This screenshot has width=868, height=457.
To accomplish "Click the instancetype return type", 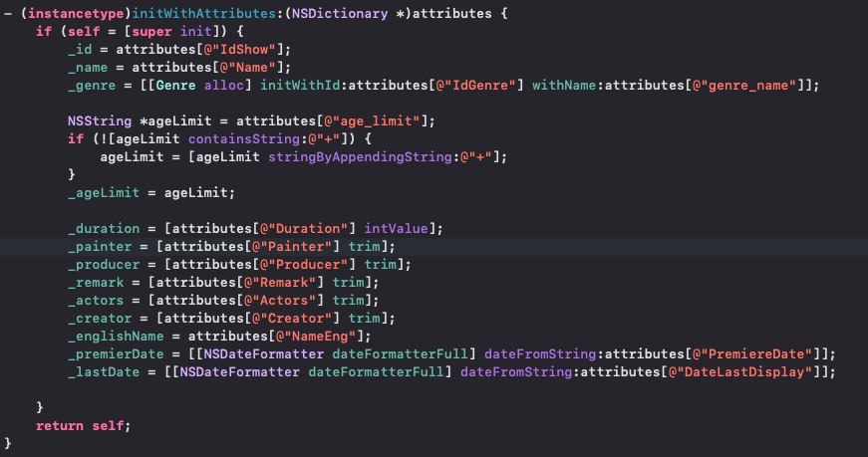I will (x=76, y=13).
